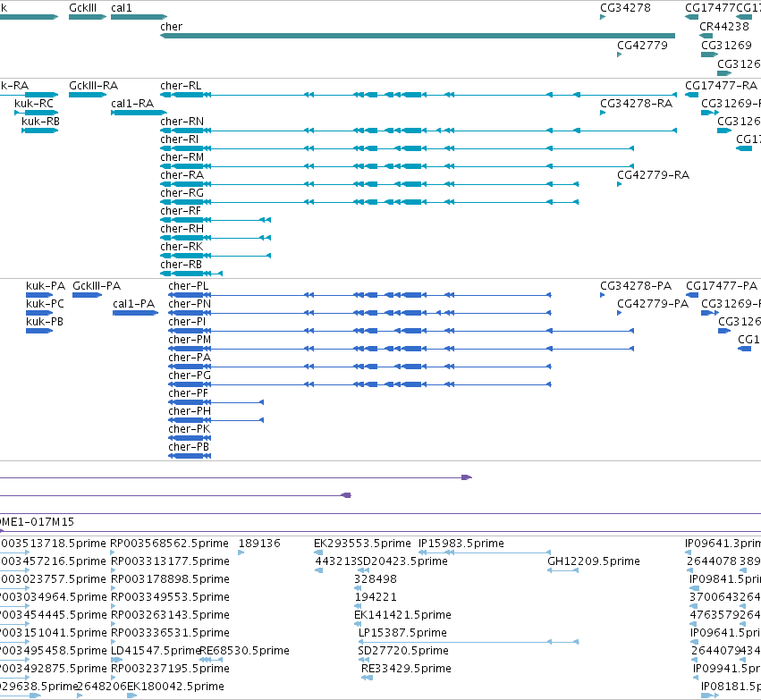Viewport: 761px width, 700px height.
Task: Click the cal1 gene label
Action: [122, 8]
